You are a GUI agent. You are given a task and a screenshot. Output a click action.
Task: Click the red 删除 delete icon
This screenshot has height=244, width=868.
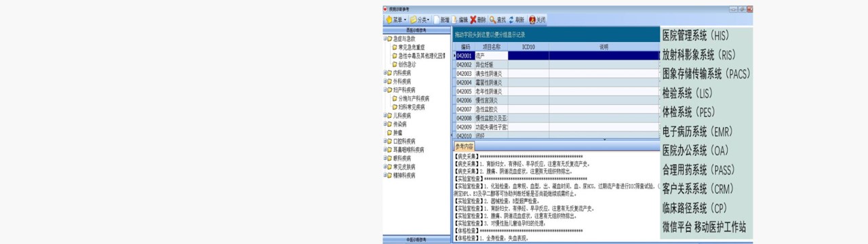pos(478,20)
